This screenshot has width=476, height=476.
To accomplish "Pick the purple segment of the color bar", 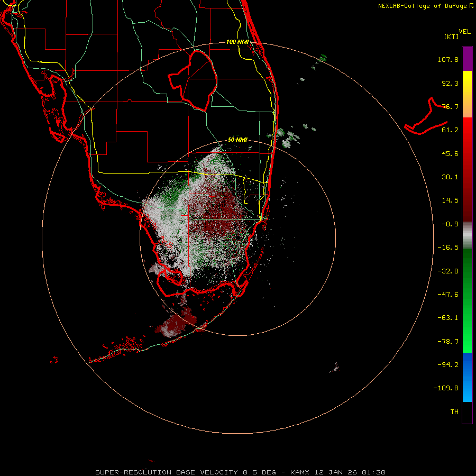I will pyautogui.click(x=467, y=59).
